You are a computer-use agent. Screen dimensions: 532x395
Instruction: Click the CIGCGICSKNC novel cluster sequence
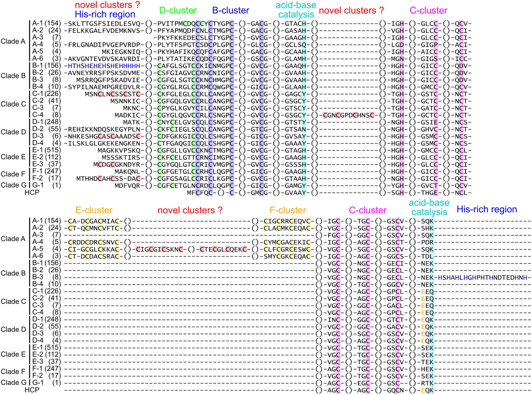tap(160, 249)
